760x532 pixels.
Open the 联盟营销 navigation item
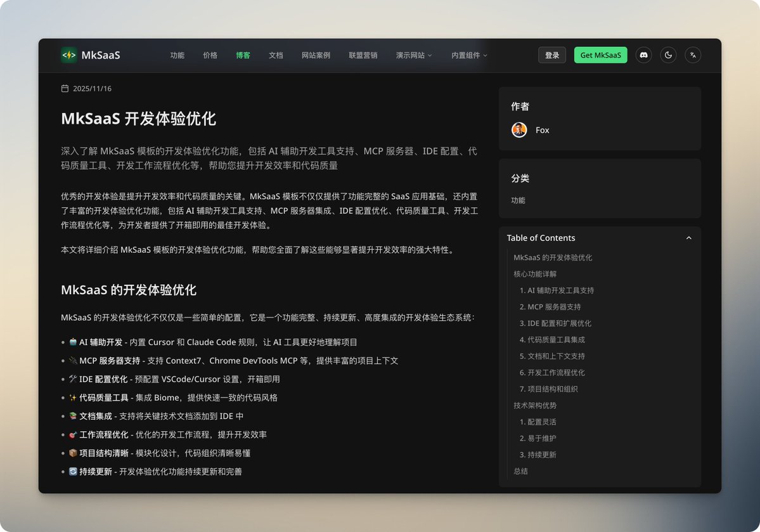click(x=363, y=55)
